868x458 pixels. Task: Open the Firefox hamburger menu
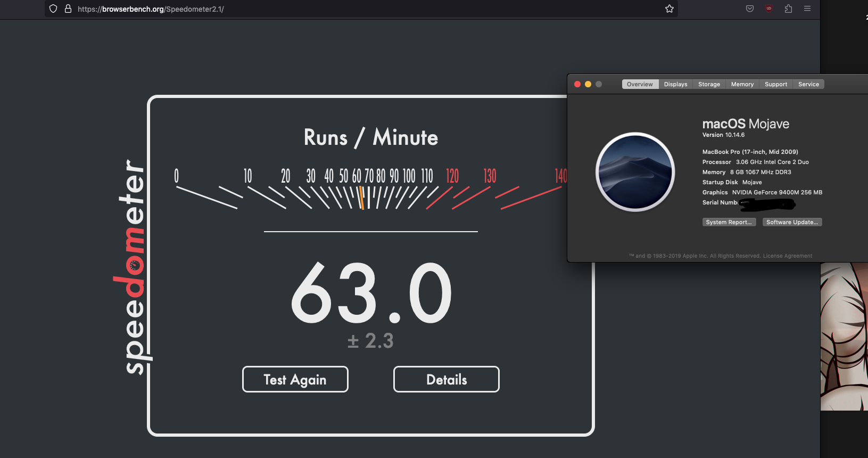(807, 9)
